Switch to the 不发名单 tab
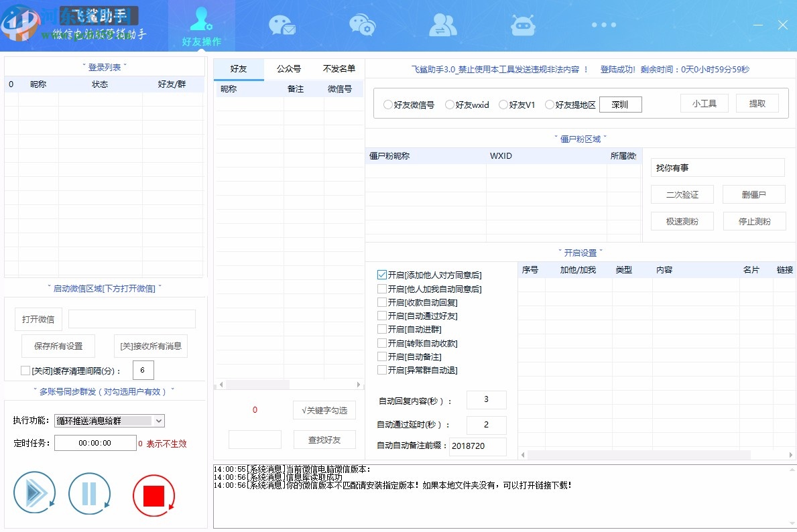The width and height of the screenshot is (797, 532). click(x=339, y=68)
